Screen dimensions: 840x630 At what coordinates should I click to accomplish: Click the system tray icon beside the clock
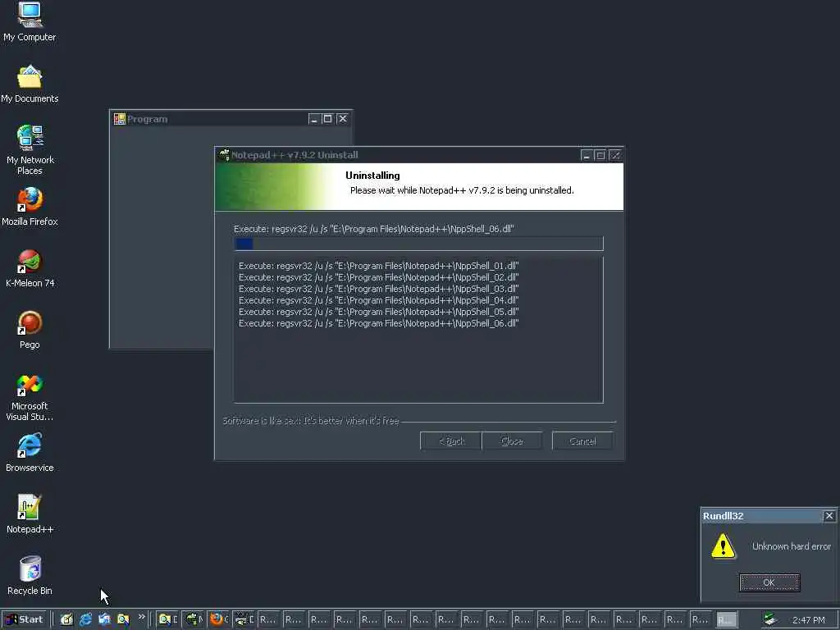(770, 619)
